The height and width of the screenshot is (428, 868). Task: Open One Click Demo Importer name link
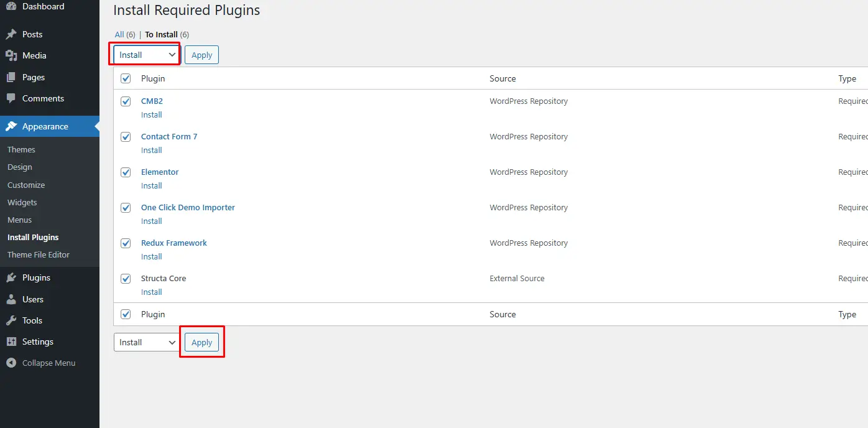pyautogui.click(x=188, y=207)
